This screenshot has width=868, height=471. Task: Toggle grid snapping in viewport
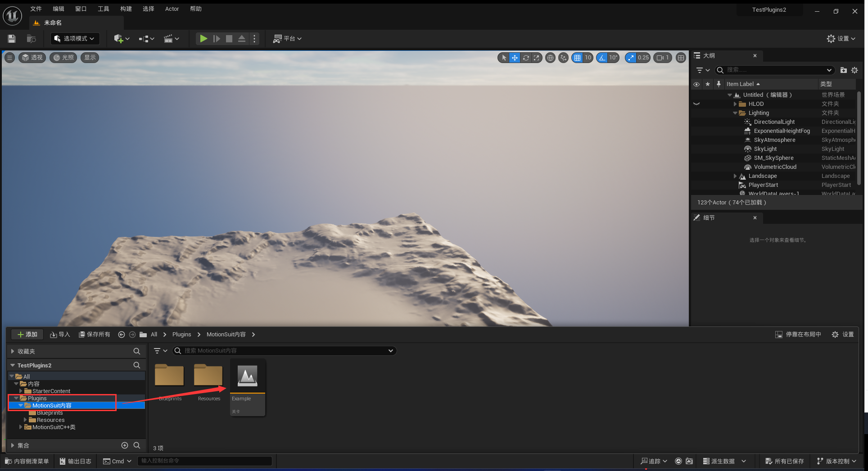(577, 58)
